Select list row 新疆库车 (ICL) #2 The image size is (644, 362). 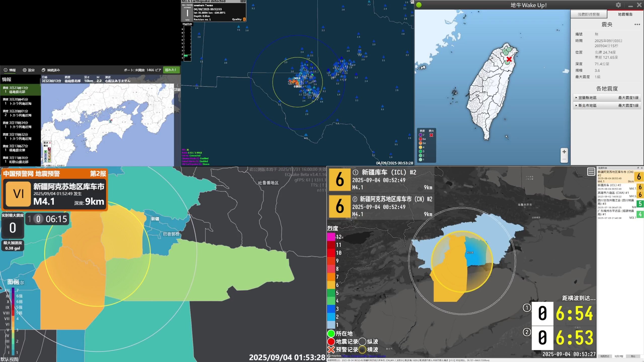pyautogui.click(x=620, y=187)
